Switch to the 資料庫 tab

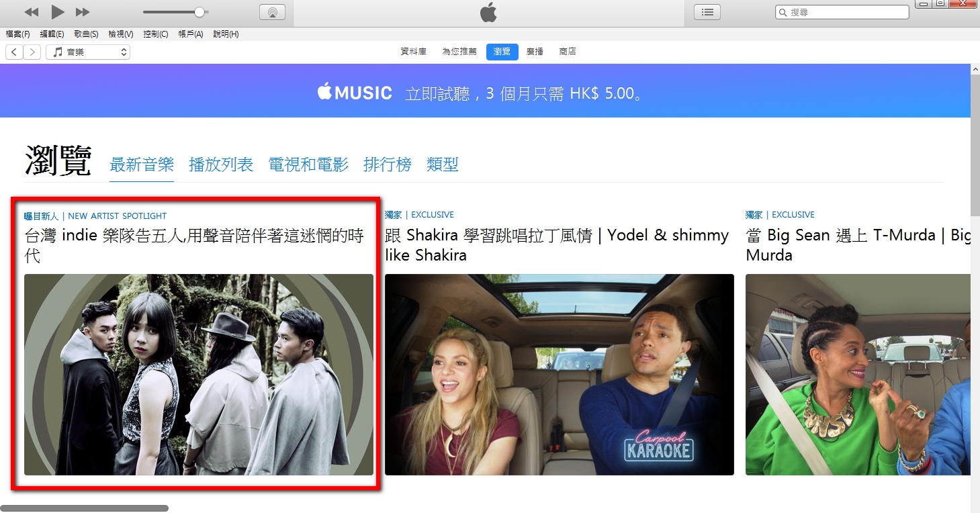413,52
